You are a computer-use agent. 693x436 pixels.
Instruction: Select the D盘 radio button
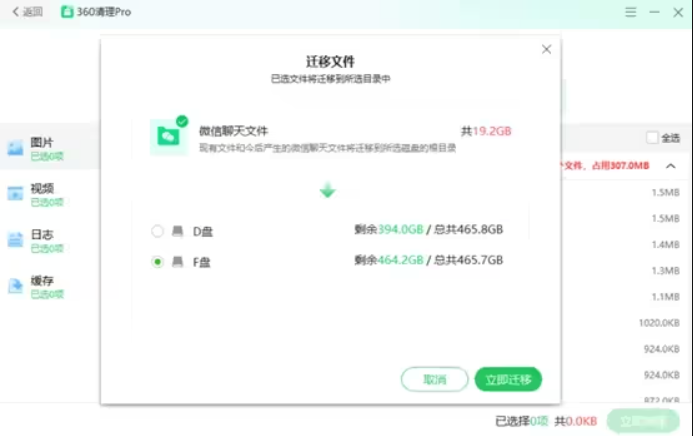point(157,231)
